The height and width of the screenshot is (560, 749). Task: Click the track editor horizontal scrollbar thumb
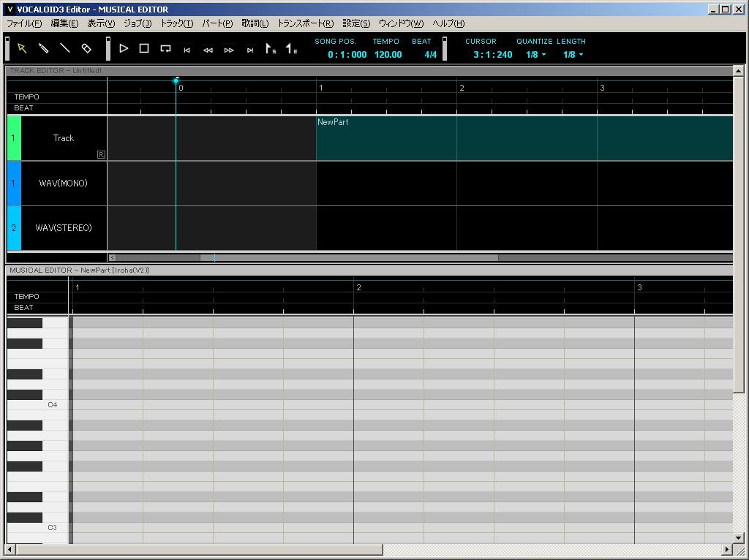click(x=349, y=258)
